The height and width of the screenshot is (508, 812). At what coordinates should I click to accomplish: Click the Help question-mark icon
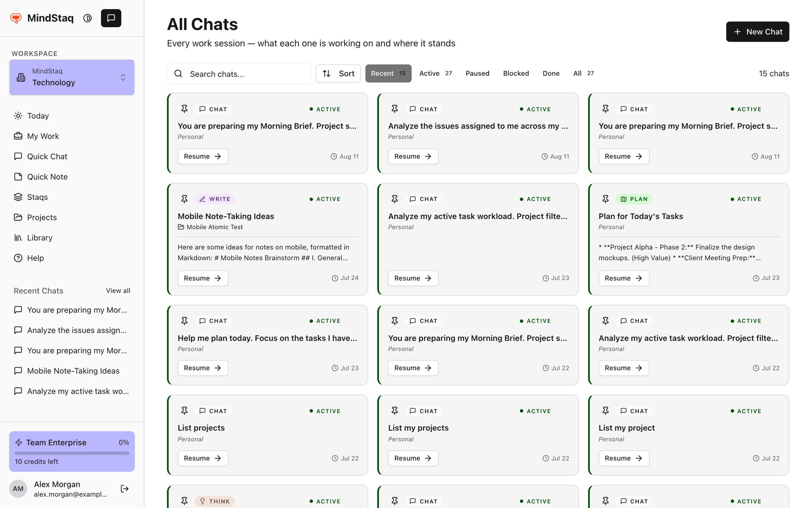(x=18, y=258)
